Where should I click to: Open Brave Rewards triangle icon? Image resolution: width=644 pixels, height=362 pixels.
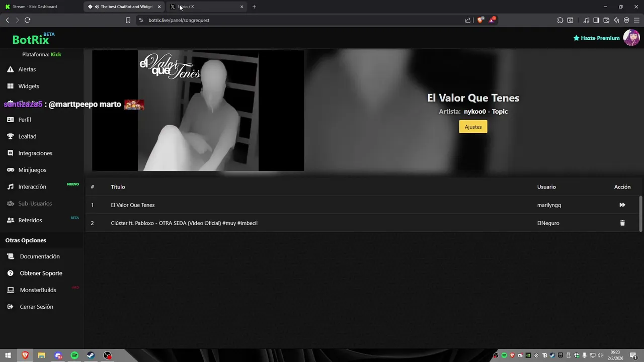pyautogui.click(x=492, y=20)
